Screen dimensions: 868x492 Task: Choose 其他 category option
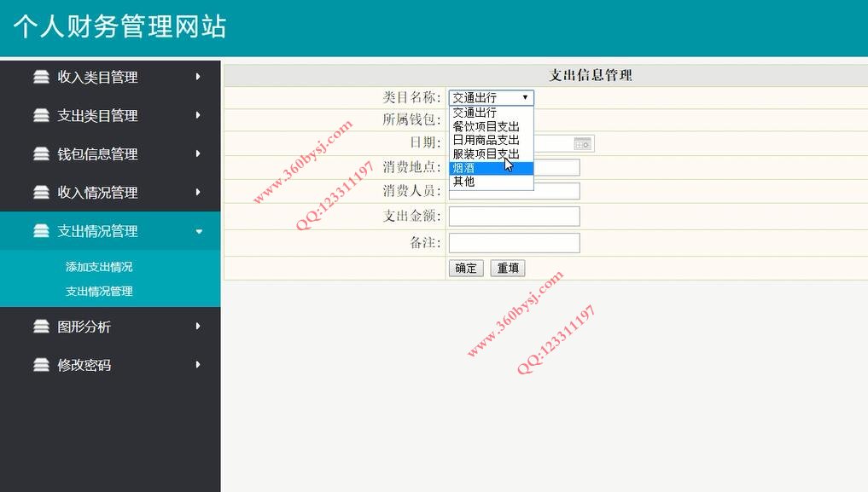pos(491,182)
